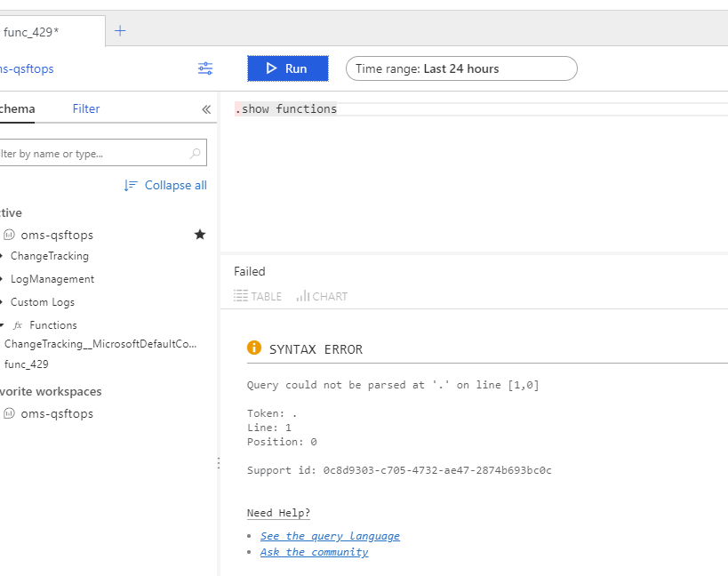Expand the Custom Logs tree node
The height and width of the screenshot is (576, 728).
pyautogui.click(x=2, y=302)
